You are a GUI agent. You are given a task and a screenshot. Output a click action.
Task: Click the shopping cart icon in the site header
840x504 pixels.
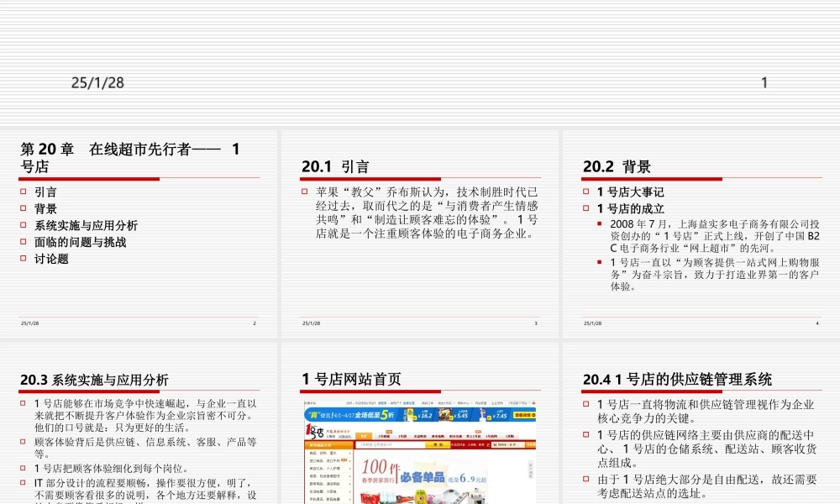click(494, 444)
